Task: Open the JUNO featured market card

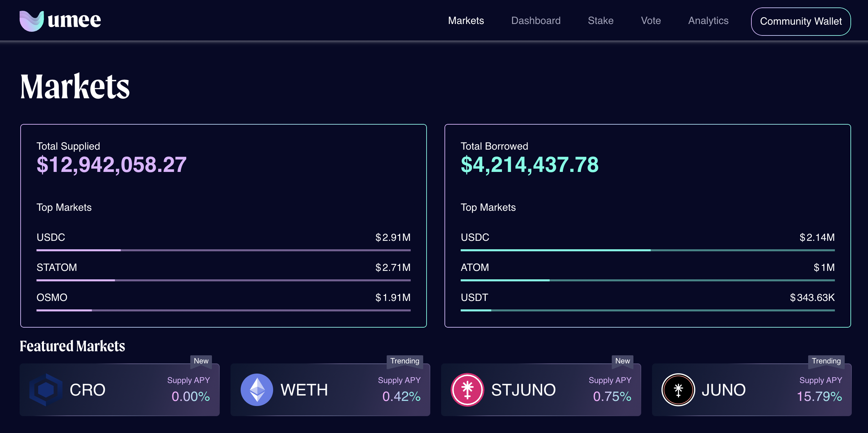Action: [751, 390]
